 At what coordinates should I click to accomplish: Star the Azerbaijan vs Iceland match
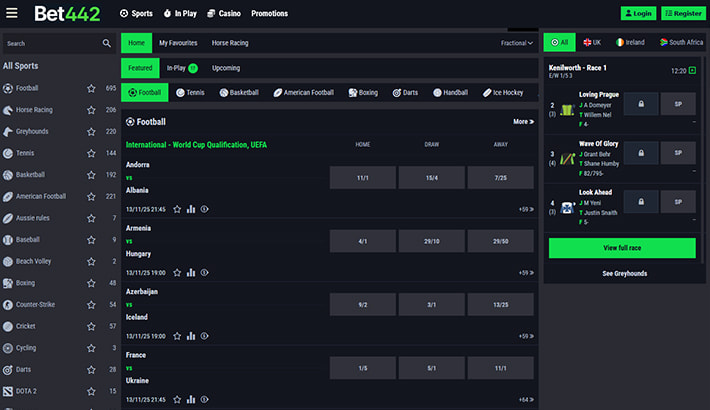pyautogui.click(x=177, y=335)
